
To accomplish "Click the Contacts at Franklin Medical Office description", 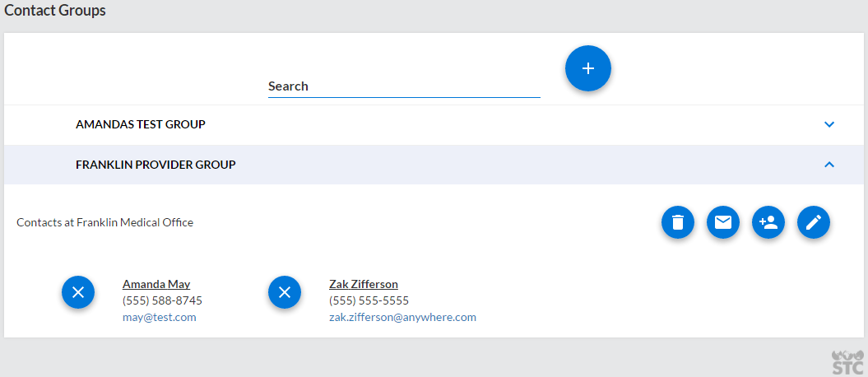I will coord(104,222).
